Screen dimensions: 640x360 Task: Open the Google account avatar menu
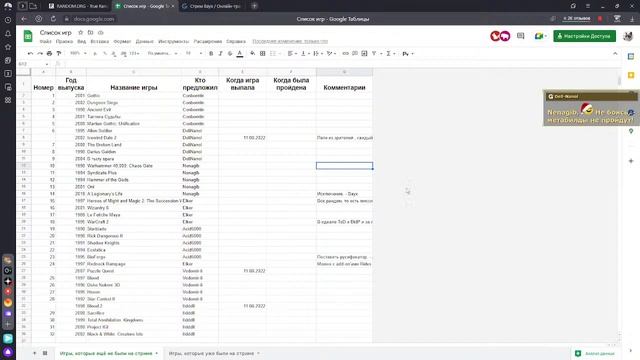[x=628, y=36]
